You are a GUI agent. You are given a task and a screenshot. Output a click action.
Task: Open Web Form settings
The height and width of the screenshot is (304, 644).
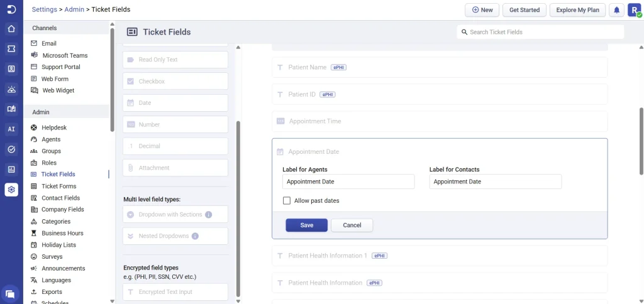tap(55, 79)
